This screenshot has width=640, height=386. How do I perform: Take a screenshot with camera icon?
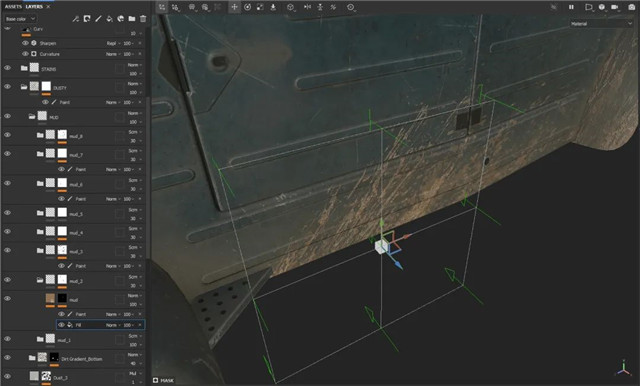coord(631,7)
